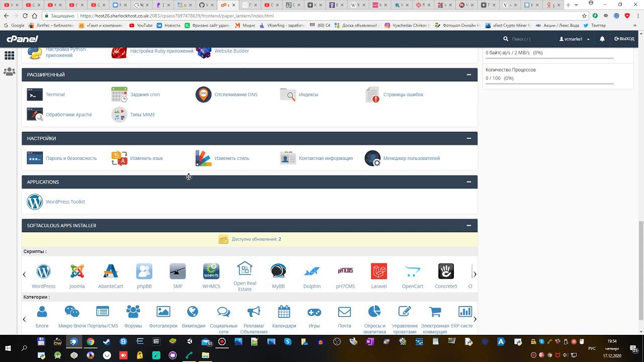Screen dimensions: 644x362
Task: Open the change style (Изменить стиль) icon
Action: [x=203, y=158]
